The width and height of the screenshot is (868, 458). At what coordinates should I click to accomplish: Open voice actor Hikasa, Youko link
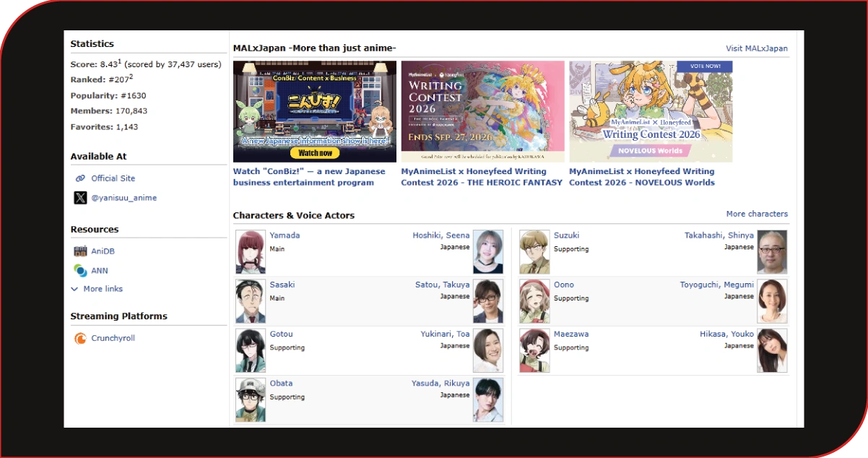tap(726, 334)
